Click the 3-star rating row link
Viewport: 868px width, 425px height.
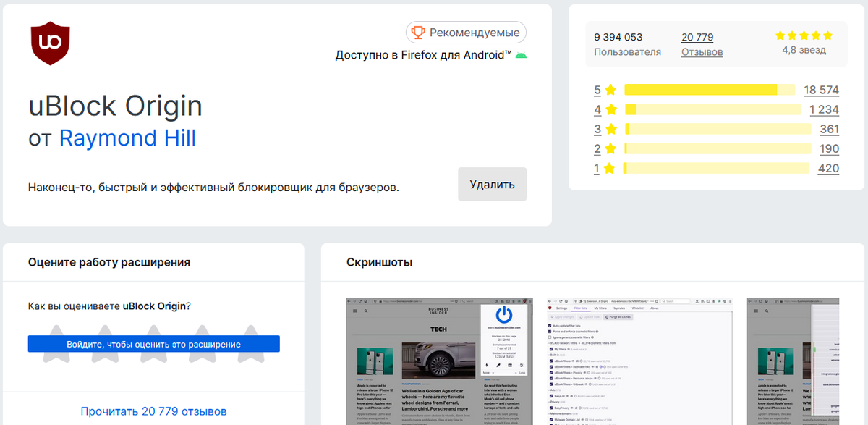coord(597,129)
